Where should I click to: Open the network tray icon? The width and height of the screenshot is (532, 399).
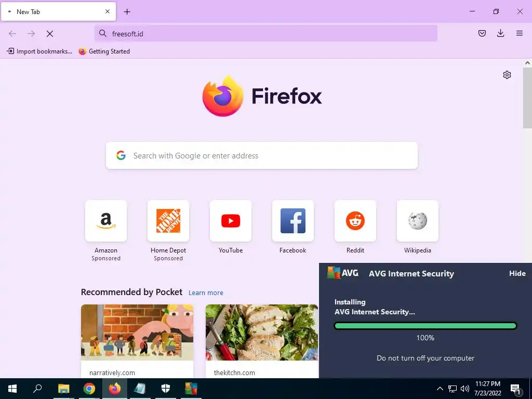click(453, 389)
